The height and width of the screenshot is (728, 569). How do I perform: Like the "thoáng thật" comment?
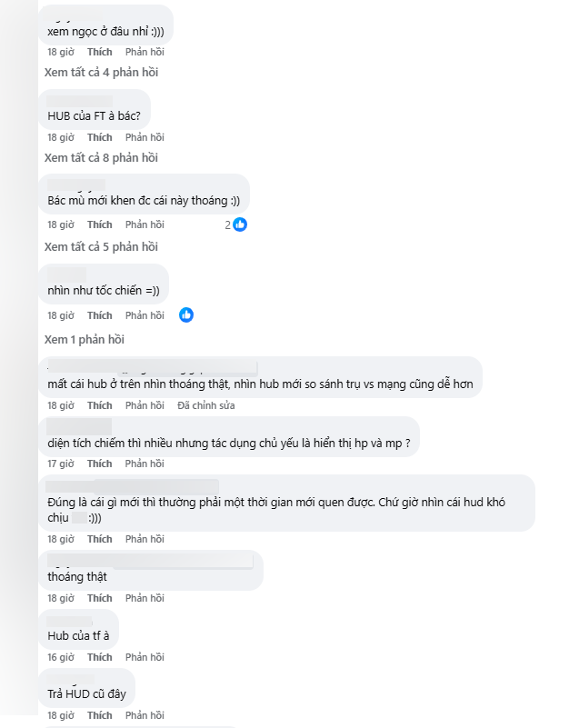(100, 598)
